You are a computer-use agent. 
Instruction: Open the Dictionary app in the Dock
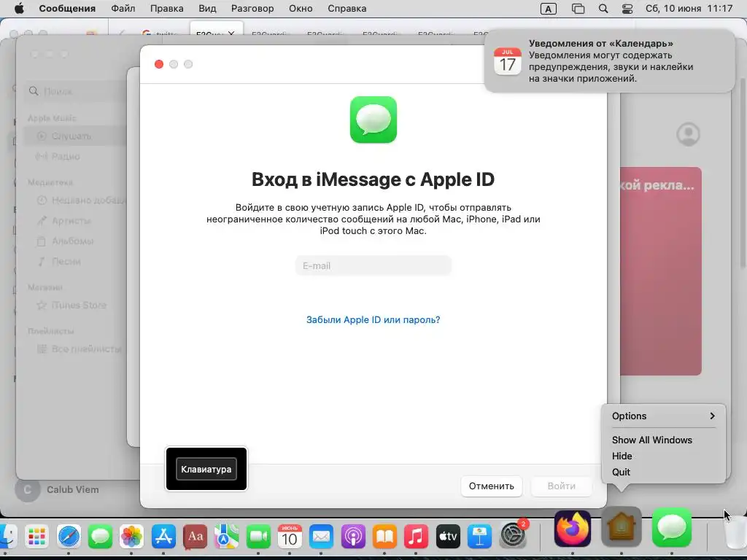coord(195,536)
